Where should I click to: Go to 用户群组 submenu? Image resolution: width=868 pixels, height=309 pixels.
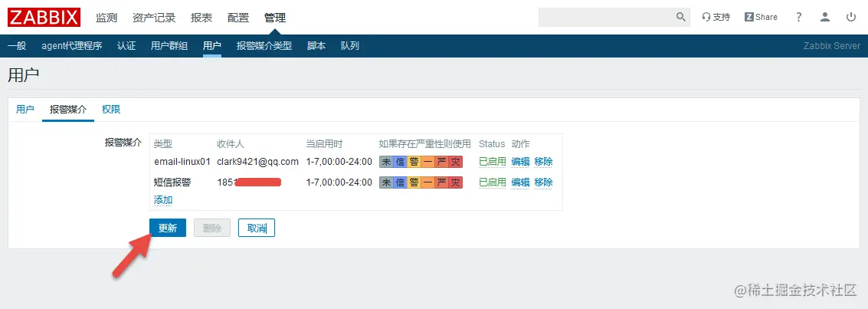click(169, 46)
